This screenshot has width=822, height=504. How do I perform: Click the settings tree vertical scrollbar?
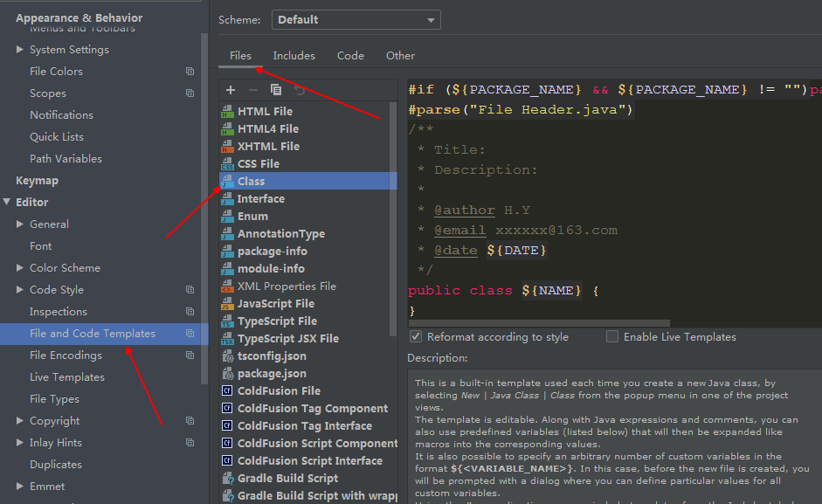coord(204,208)
